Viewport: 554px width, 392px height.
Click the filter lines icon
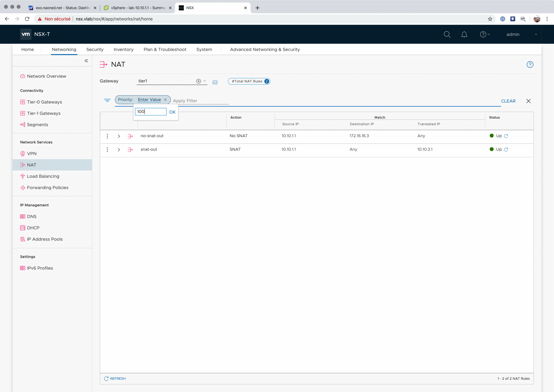pyautogui.click(x=107, y=100)
